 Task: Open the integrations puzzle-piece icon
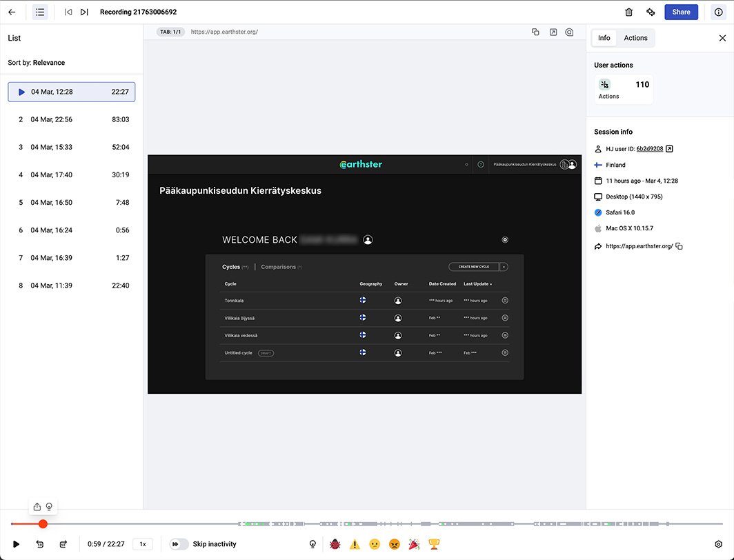651,12
